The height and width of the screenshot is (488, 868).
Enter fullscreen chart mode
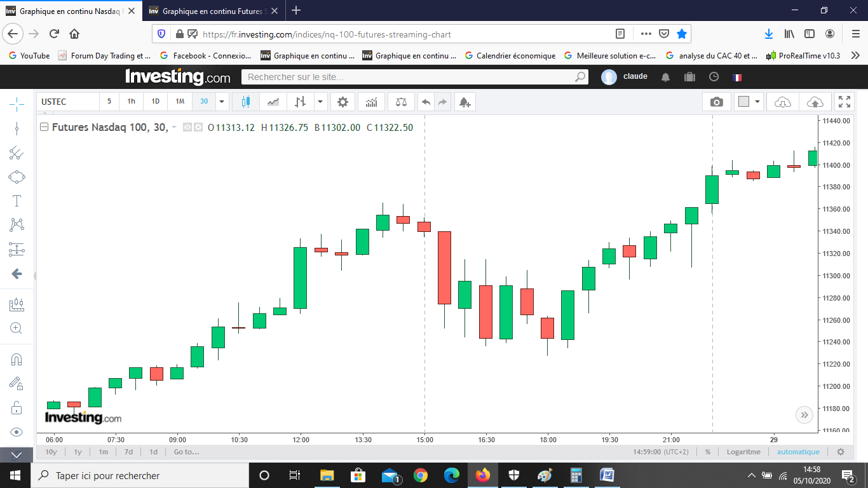tap(844, 102)
